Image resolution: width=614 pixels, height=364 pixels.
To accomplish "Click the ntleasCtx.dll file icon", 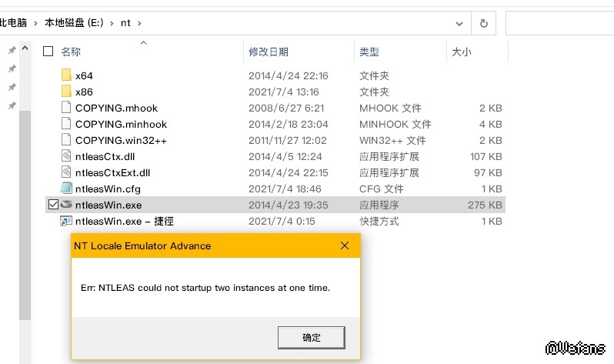I will pyautogui.click(x=66, y=156).
